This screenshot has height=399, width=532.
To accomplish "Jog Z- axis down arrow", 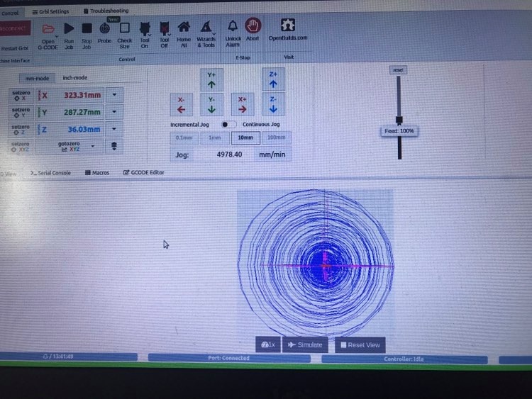I will pyautogui.click(x=273, y=104).
